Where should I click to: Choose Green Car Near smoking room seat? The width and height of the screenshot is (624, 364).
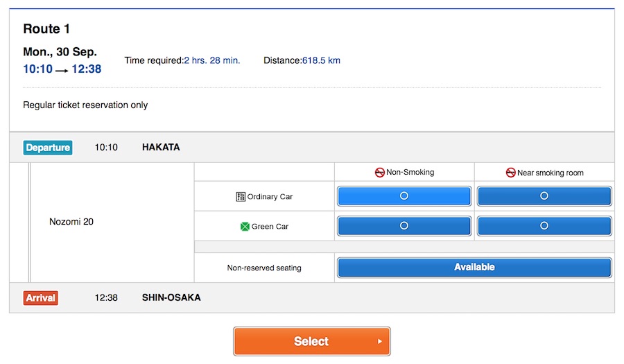click(544, 226)
